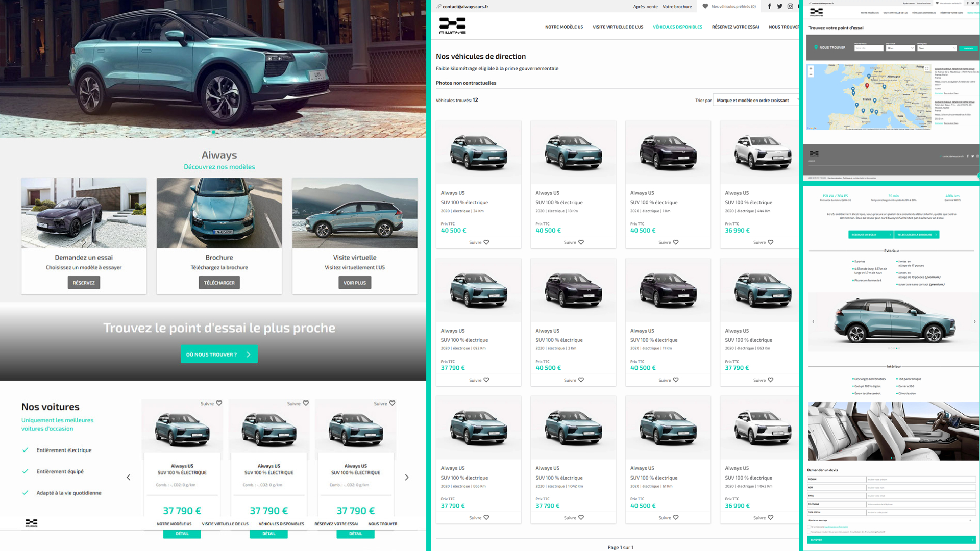Image resolution: width=980 pixels, height=551 pixels.
Task: Tick the privacy policy acceptance checkbox
Action: [808, 527]
